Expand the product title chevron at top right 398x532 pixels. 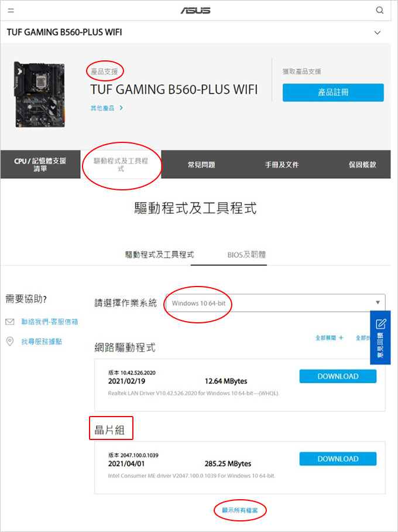coord(377,33)
